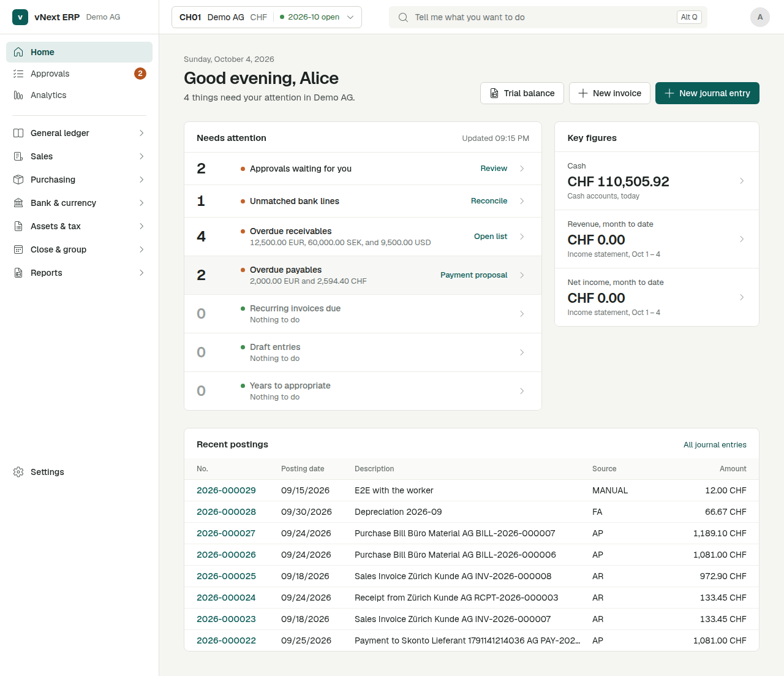Click the search magnifier icon
Screen dimensions: 784x676
(403, 17)
